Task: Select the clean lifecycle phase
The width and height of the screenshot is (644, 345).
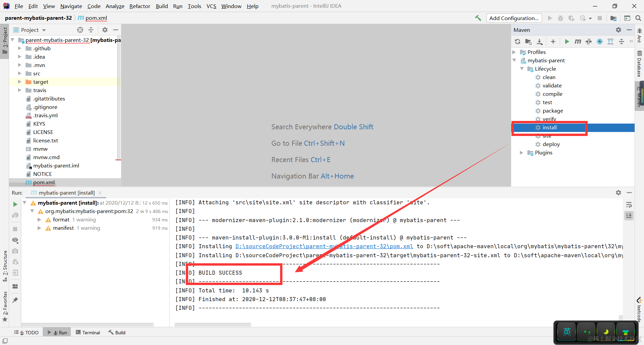Action: [x=549, y=77]
